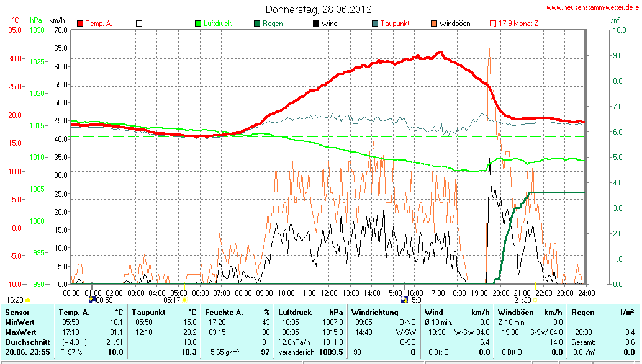Image resolution: width=642 pixels, height=364 pixels.
Task: Click the empty white legend box
Action: pyautogui.click(x=139, y=24)
